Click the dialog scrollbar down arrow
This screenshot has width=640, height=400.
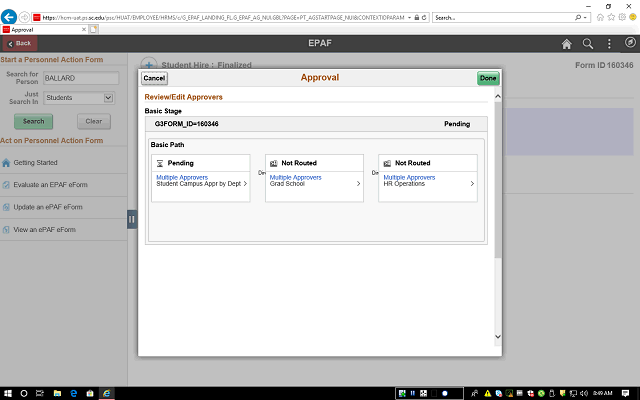pos(498,337)
